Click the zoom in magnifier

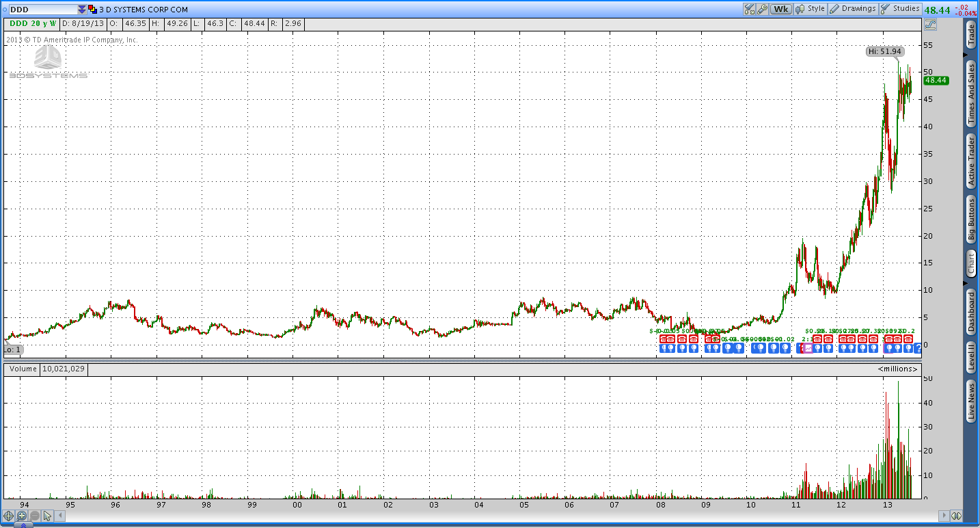[22, 516]
